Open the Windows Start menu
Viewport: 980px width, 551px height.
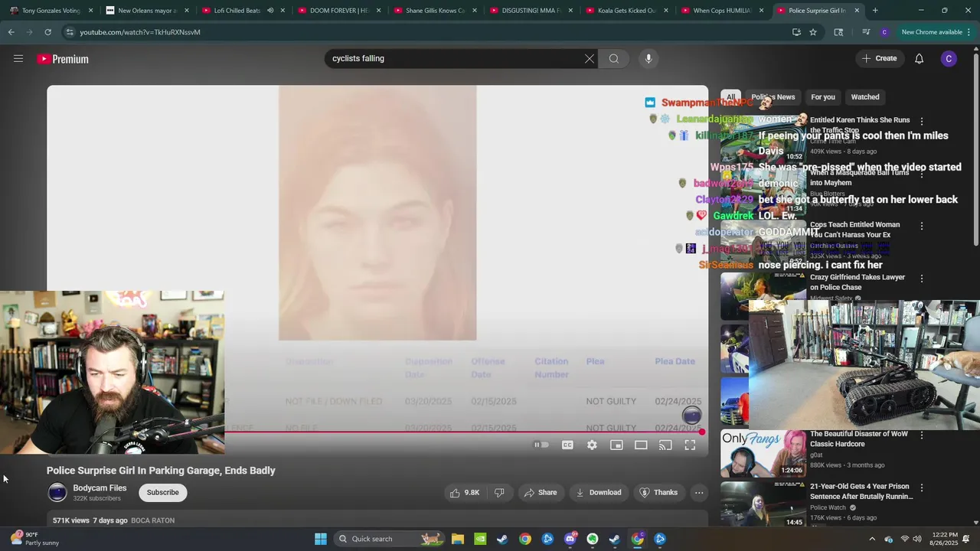321,539
